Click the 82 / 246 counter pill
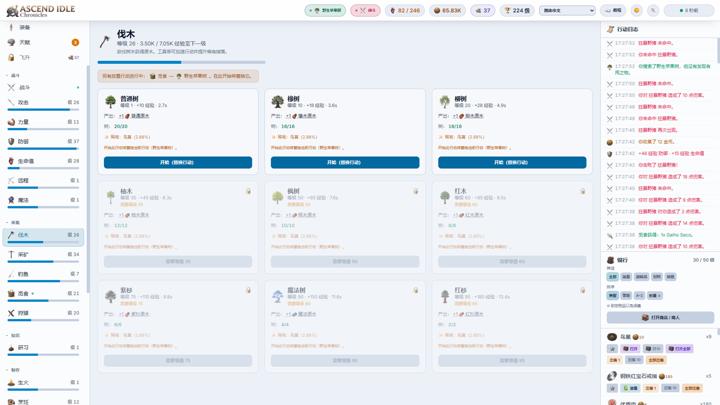This screenshot has height=405, width=720. (405, 10)
